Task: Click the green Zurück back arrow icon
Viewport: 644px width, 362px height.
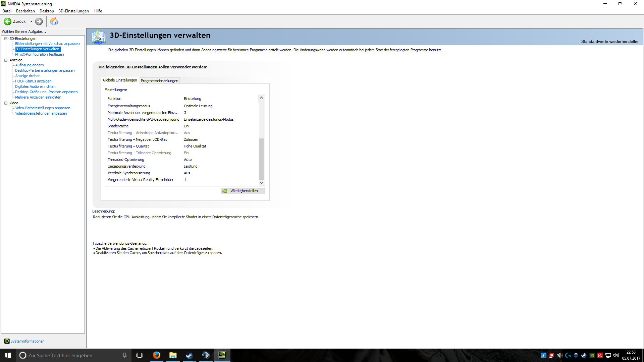Action: (7, 21)
